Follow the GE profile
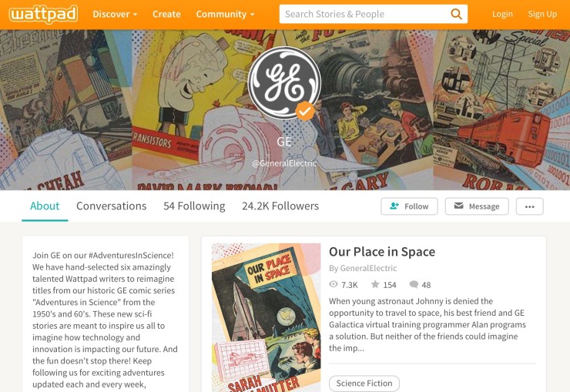 pyautogui.click(x=409, y=206)
